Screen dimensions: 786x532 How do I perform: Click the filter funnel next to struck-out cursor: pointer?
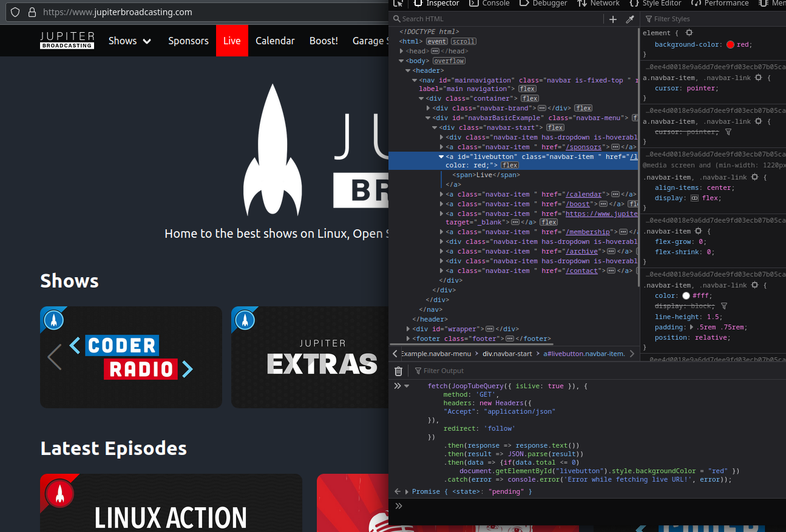coord(728,132)
